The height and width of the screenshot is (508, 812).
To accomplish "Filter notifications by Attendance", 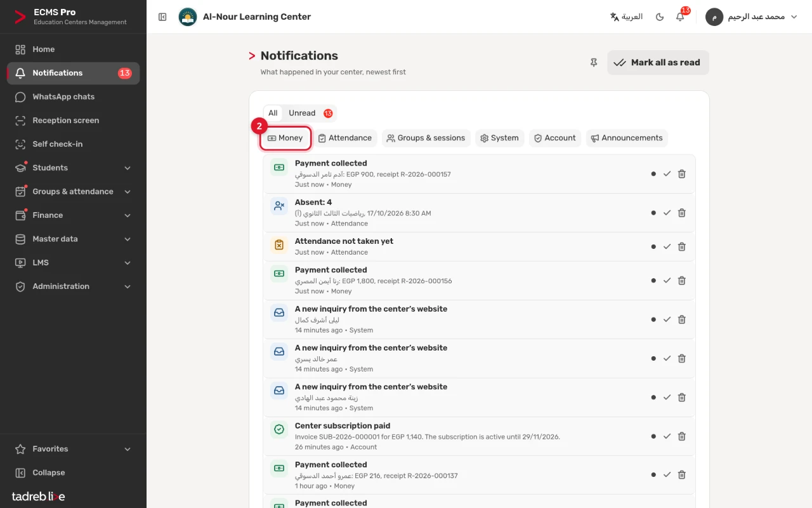I will coord(345,138).
